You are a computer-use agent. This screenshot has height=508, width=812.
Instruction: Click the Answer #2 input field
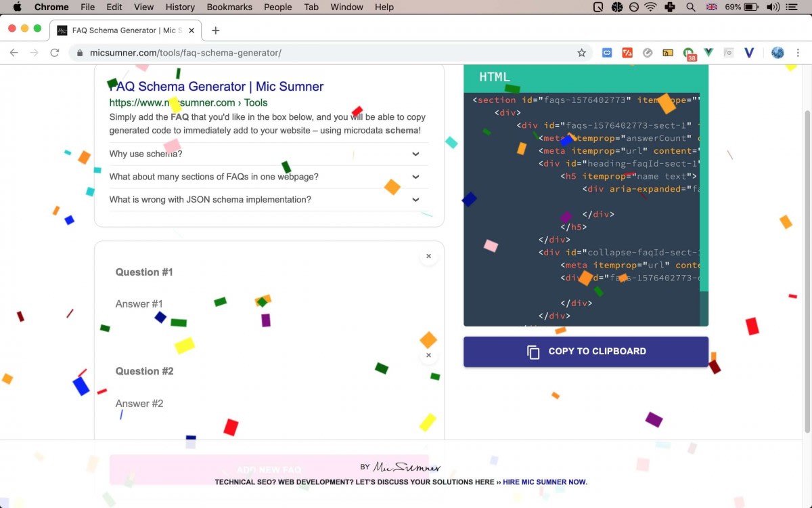click(269, 404)
